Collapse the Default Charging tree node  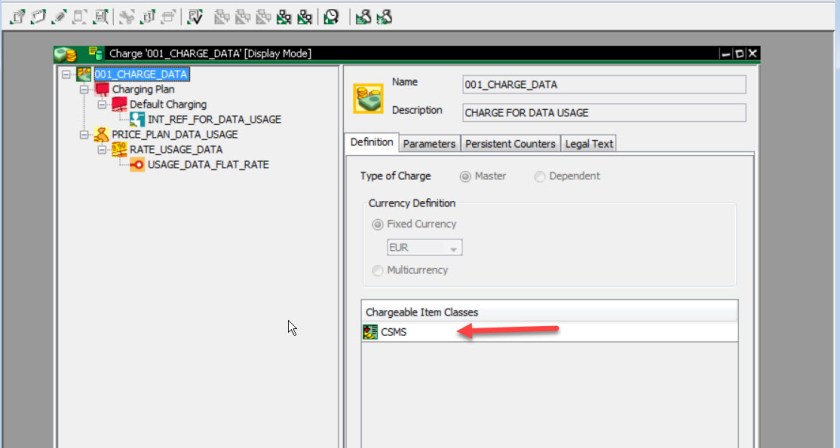[x=102, y=104]
